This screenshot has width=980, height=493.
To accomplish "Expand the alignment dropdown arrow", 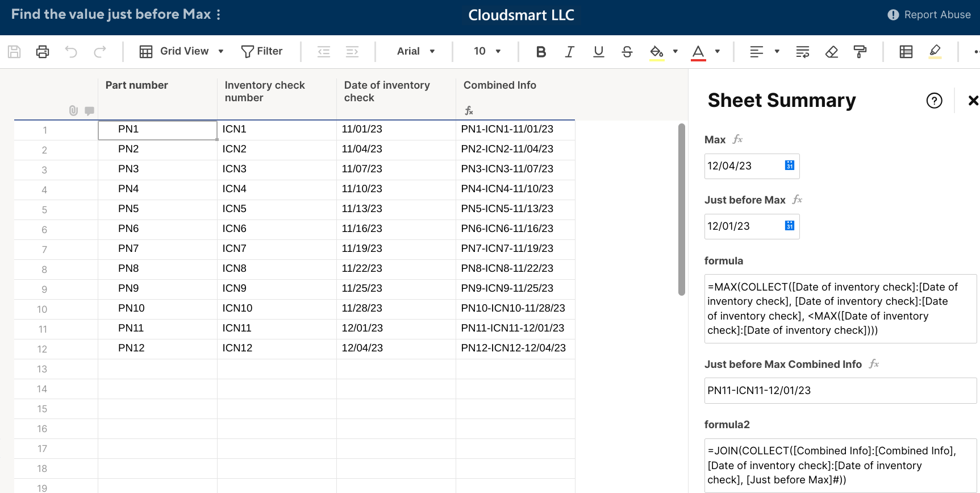I will click(x=777, y=52).
